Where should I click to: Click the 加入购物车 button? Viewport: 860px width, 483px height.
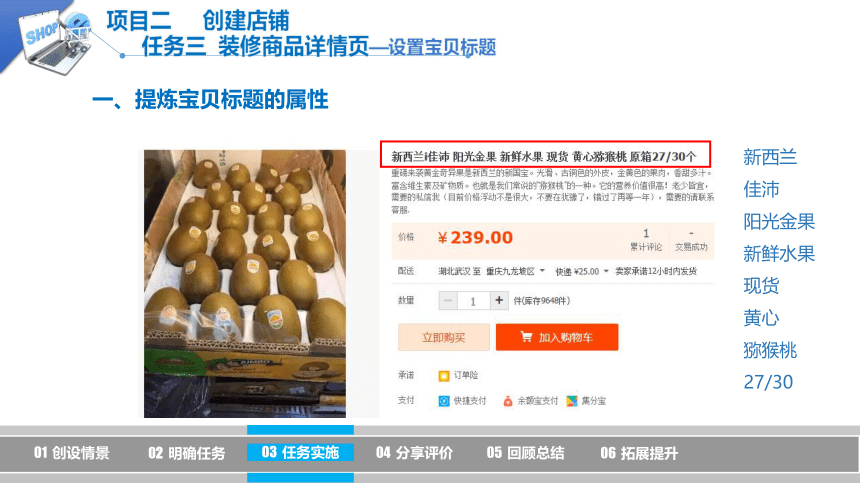click(557, 337)
